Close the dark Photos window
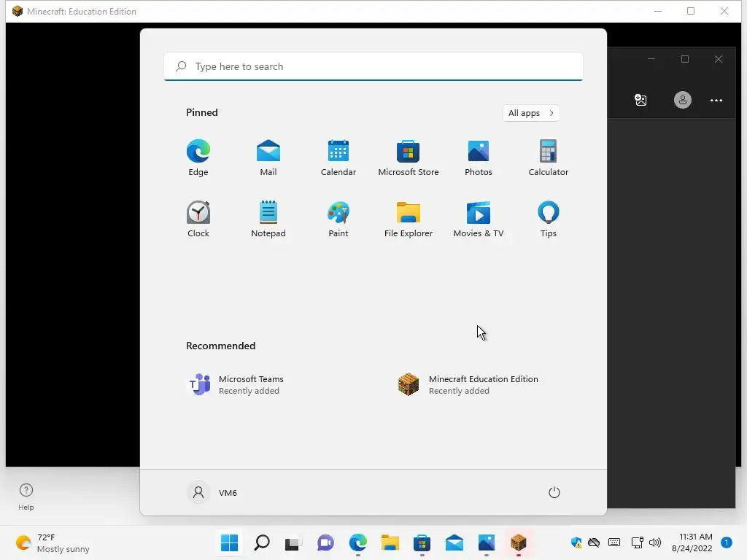The height and width of the screenshot is (560, 747). [719, 59]
